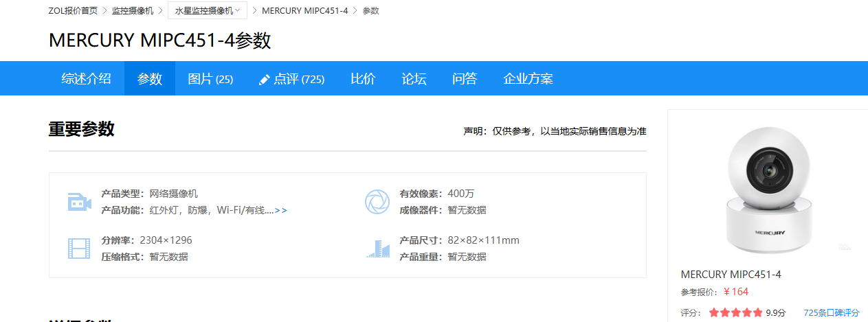Image resolution: width=868 pixels, height=322 pixels.
Task: Open the MERCURY MIPC451-4 sidebar product title
Action: tap(731, 275)
